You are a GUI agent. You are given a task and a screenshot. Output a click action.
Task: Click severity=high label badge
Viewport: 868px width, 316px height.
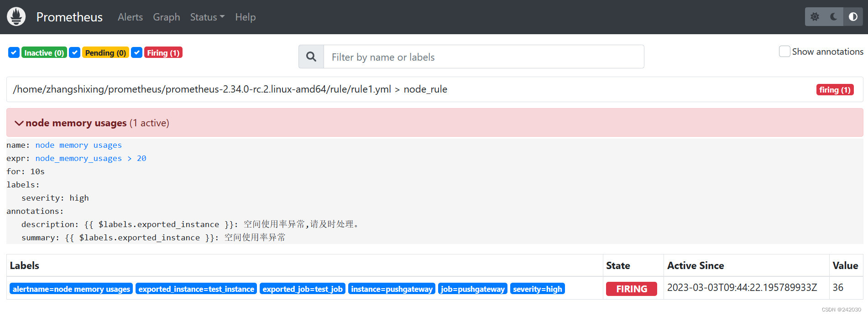(538, 289)
